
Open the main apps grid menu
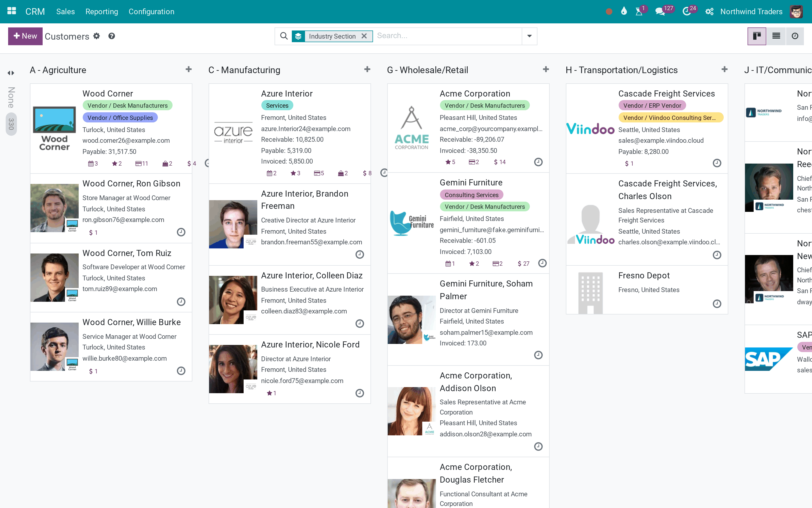(x=12, y=11)
